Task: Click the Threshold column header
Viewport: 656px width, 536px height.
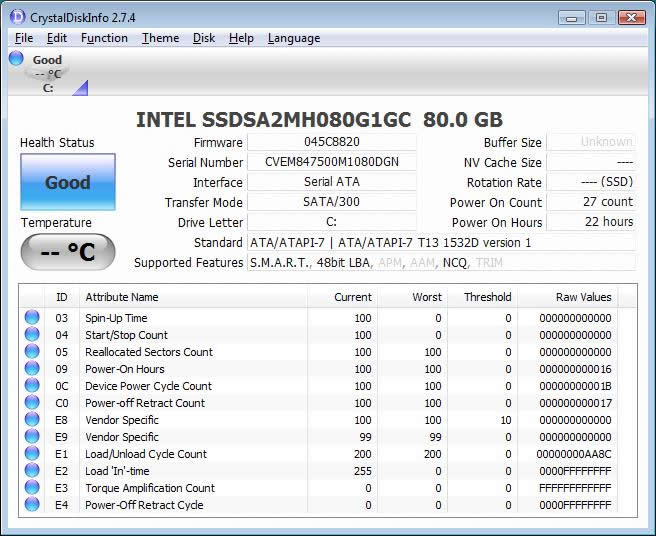Action: coord(482,297)
